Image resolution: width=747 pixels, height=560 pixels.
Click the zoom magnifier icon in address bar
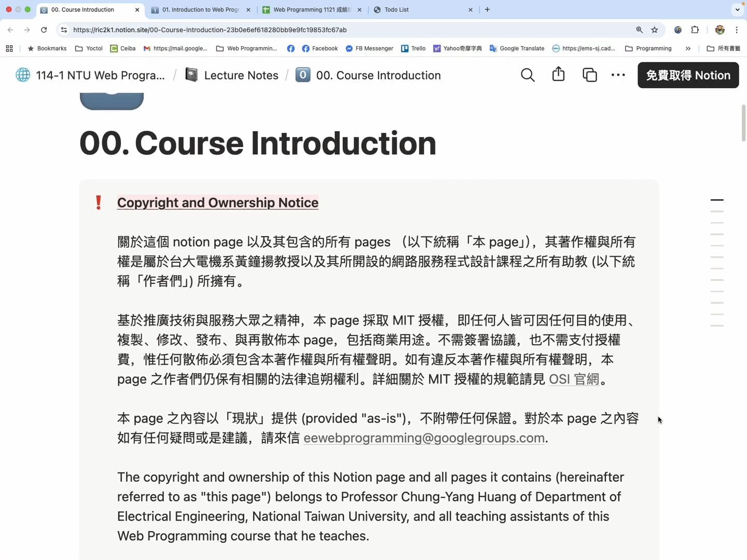[x=639, y=30]
